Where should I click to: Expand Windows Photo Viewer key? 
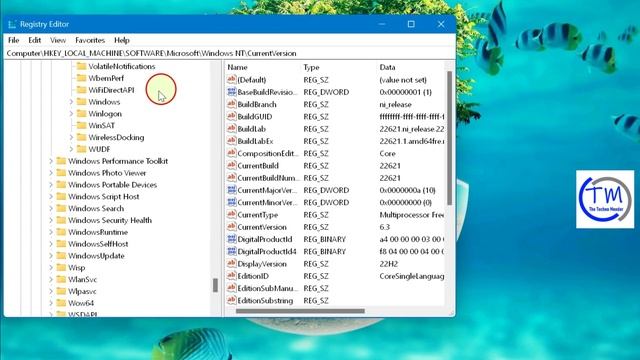click(51, 173)
